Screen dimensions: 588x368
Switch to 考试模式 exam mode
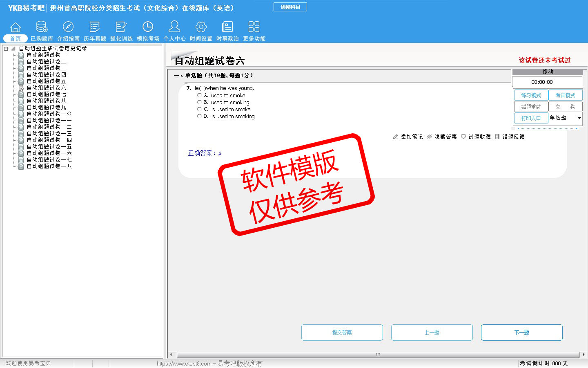565,95
